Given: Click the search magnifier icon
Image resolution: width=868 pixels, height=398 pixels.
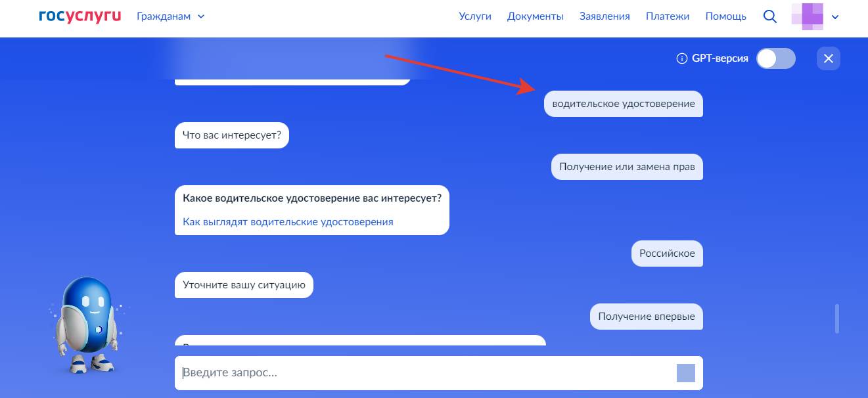Looking at the screenshot, I should (x=769, y=16).
